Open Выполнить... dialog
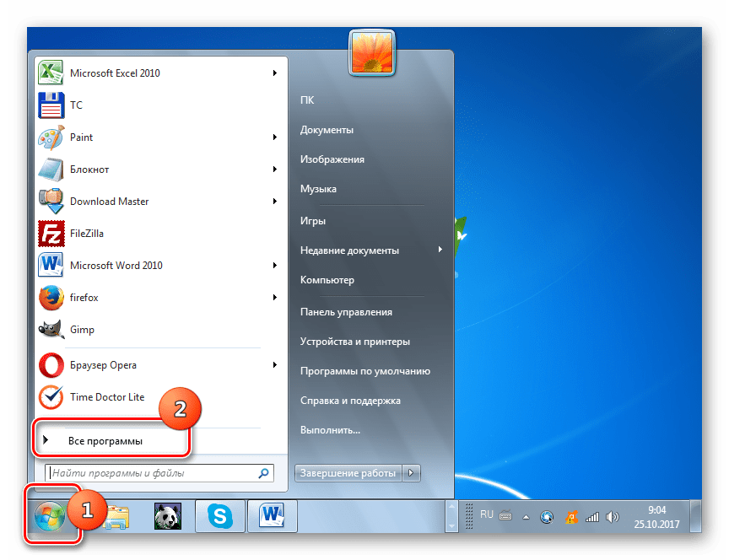 tap(329, 429)
